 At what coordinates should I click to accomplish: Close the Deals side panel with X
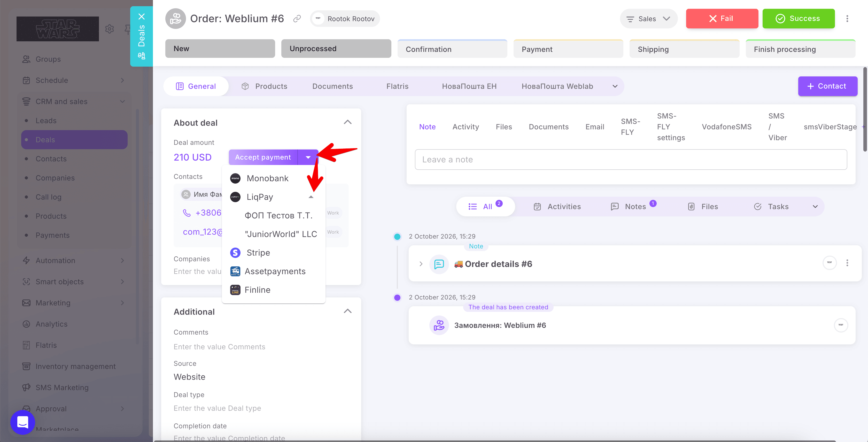click(142, 17)
